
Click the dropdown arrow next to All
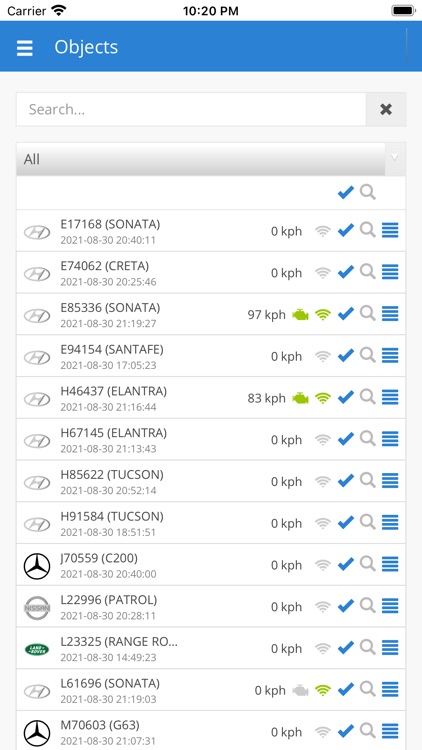(395, 158)
